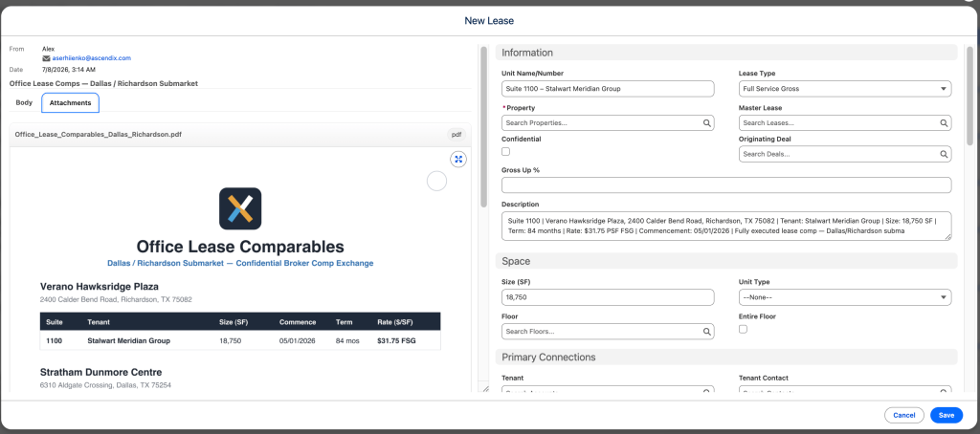Click the resize handle of the Description box
The width and height of the screenshot is (980, 434).
pyautogui.click(x=948, y=237)
